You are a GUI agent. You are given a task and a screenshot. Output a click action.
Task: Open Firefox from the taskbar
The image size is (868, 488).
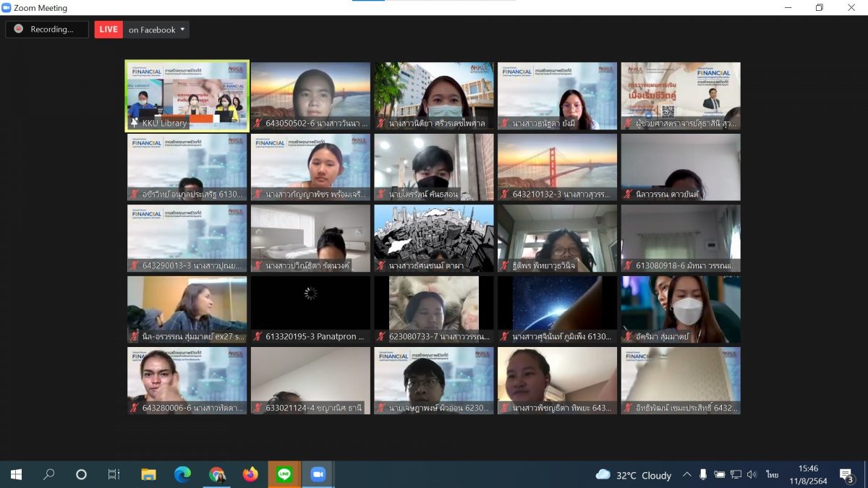tap(250, 474)
